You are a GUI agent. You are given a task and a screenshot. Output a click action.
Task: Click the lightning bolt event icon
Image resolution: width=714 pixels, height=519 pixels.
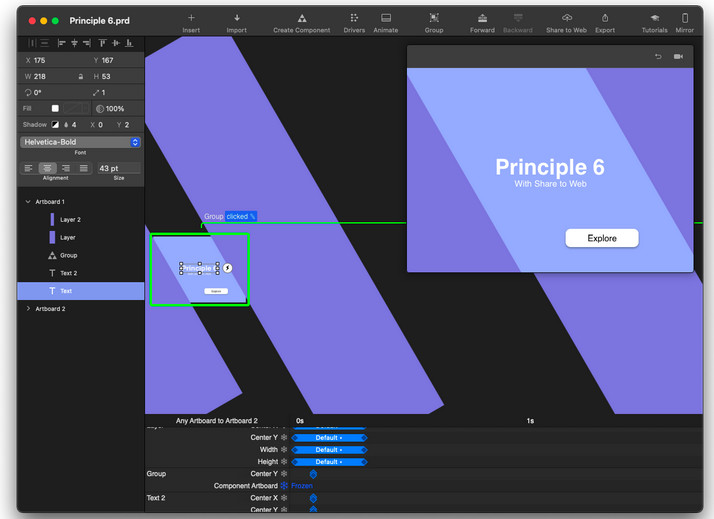(227, 268)
